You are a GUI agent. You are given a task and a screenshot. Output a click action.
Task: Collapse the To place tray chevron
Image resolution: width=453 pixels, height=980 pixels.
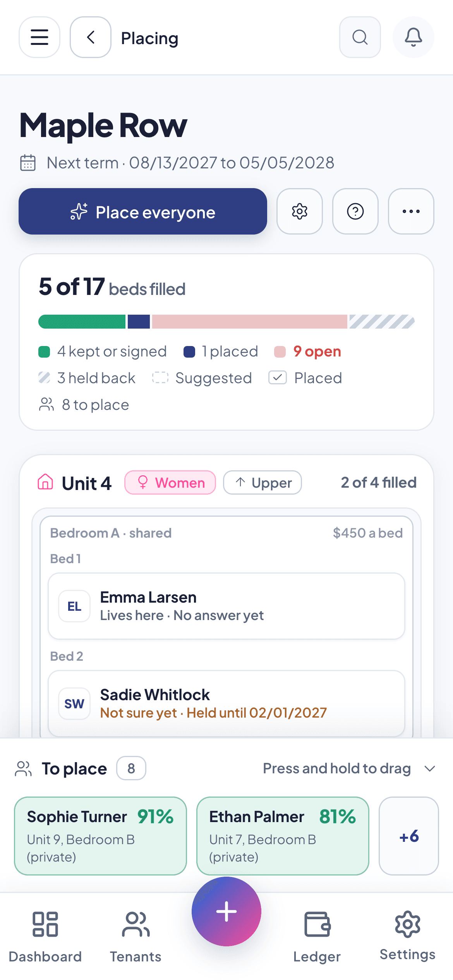coord(430,768)
